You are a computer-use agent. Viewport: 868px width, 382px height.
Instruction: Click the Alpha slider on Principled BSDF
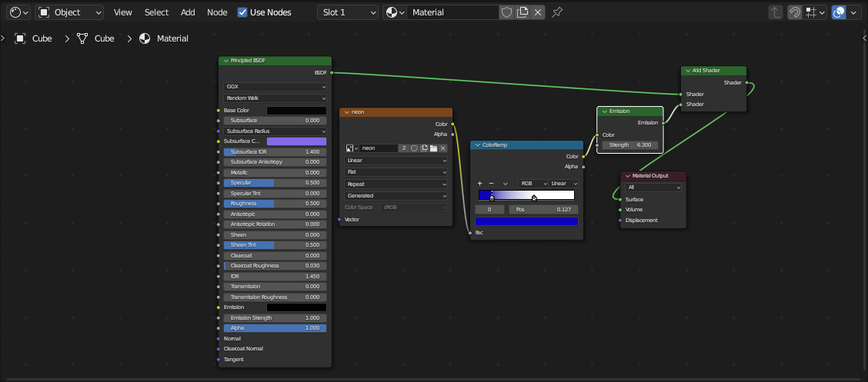(x=275, y=328)
